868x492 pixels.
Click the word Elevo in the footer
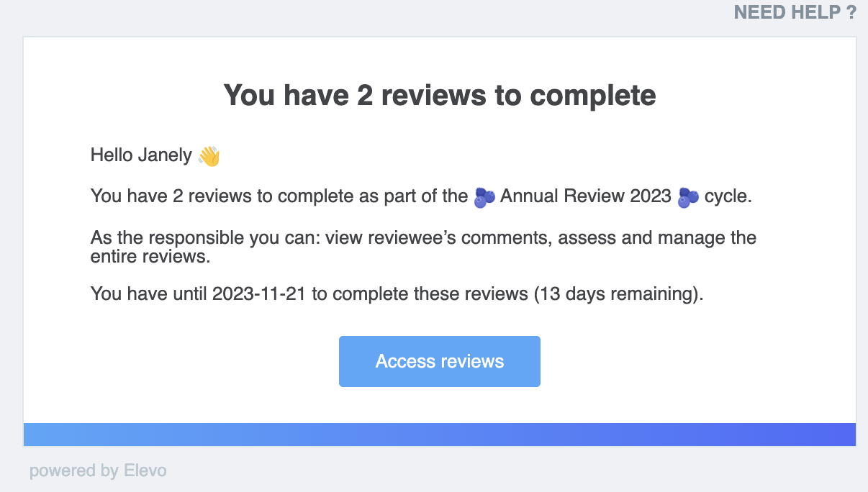[x=145, y=471]
